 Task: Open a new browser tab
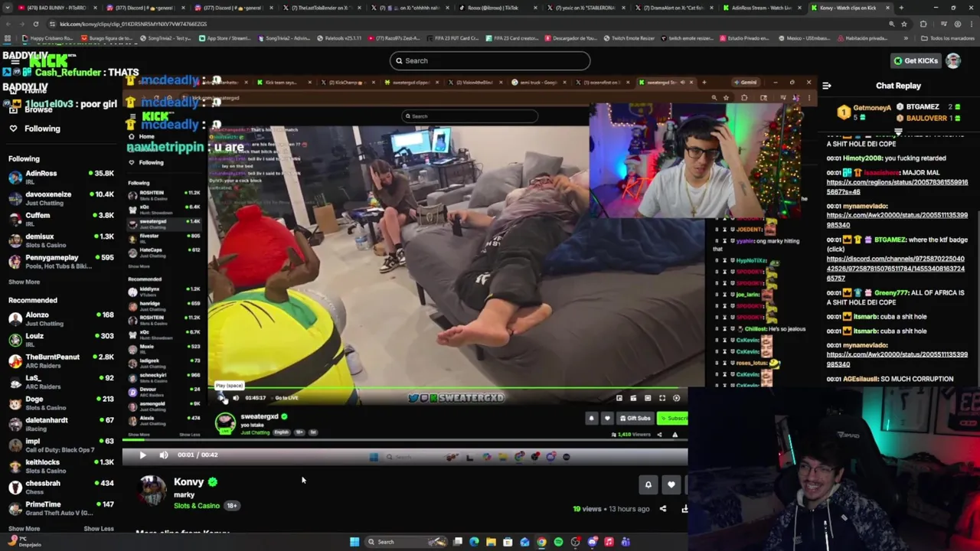pos(901,8)
